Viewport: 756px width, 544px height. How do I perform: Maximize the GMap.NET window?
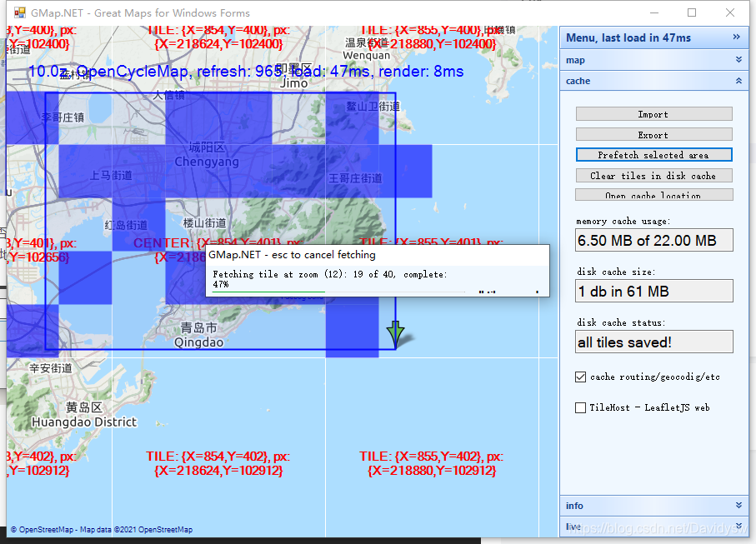tap(691, 12)
